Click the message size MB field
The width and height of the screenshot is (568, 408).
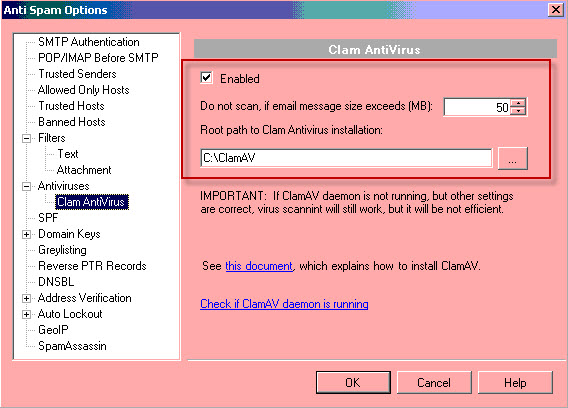click(x=477, y=107)
